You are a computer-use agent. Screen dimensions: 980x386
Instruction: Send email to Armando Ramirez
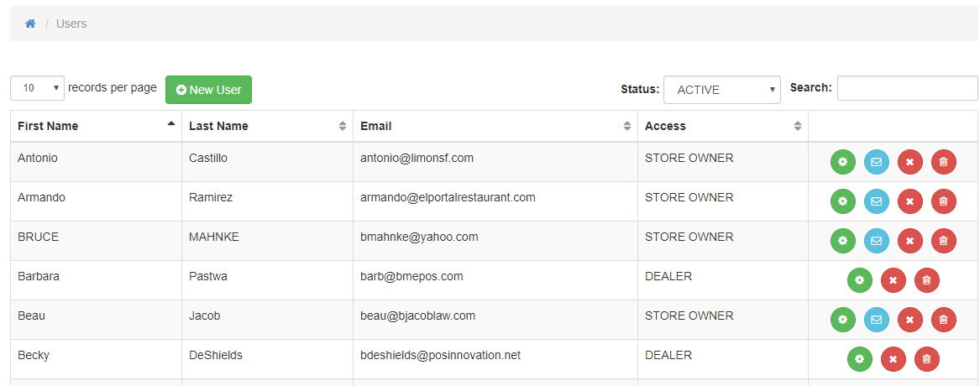[x=876, y=201]
